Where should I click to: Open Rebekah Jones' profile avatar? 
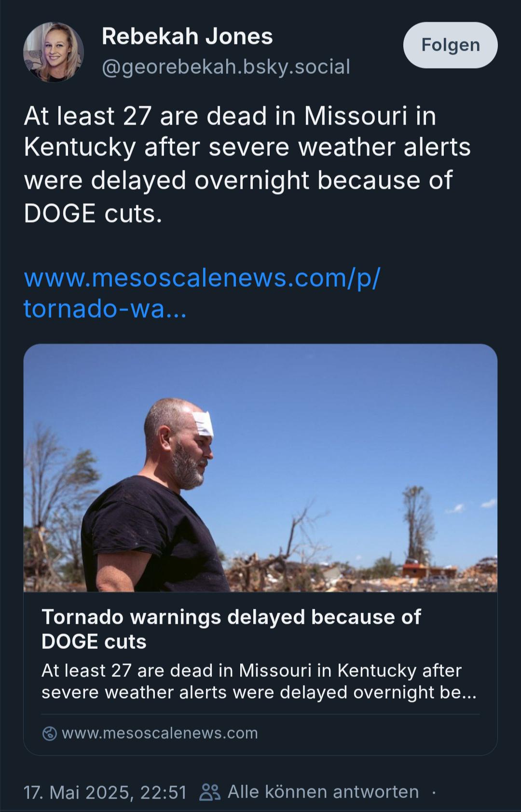tap(54, 52)
